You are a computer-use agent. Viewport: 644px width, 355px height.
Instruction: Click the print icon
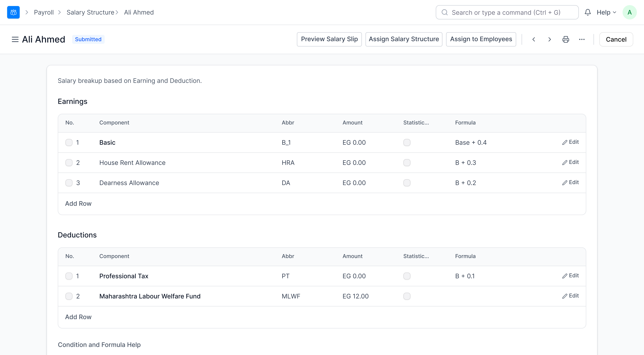[x=566, y=39]
